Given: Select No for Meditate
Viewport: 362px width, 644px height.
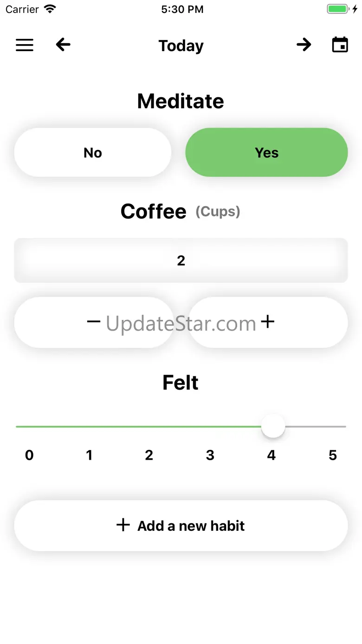Looking at the screenshot, I should pos(93,153).
